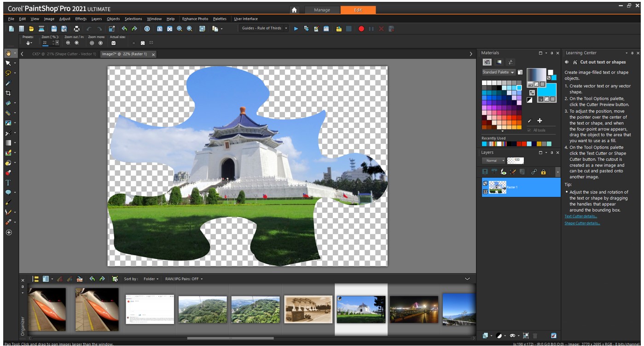Image resolution: width=644 pixels, height=346 pixels.
Task: Select the sepia gate thumbnail in Organizer
Action: point(308,309)
